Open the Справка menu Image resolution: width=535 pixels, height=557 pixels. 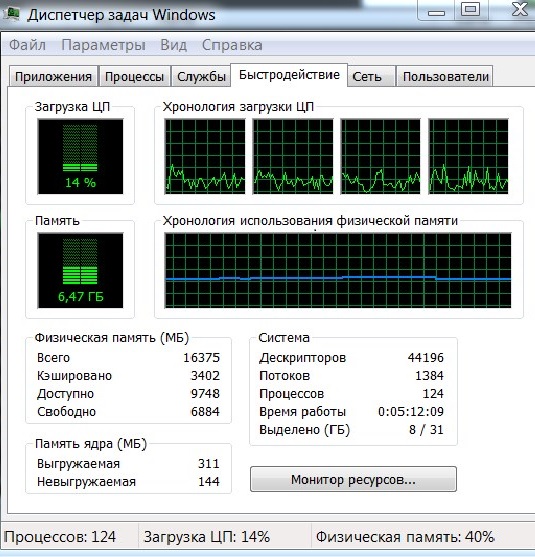232,45
